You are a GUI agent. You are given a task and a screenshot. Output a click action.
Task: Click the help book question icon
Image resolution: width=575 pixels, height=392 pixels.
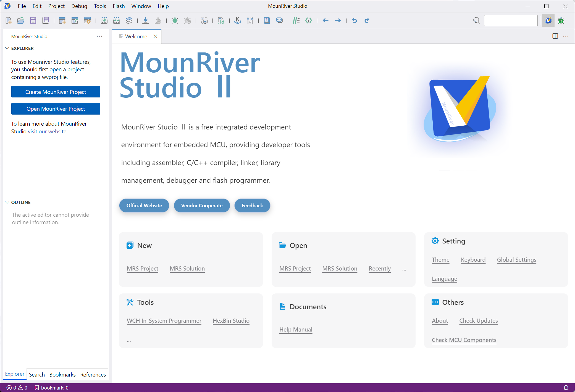[267, 20]
